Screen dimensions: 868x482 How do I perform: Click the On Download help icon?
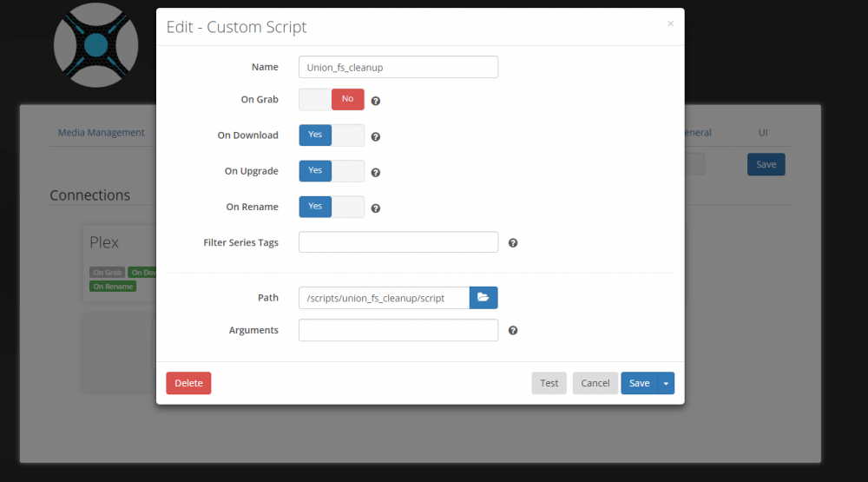coord(375,137)
